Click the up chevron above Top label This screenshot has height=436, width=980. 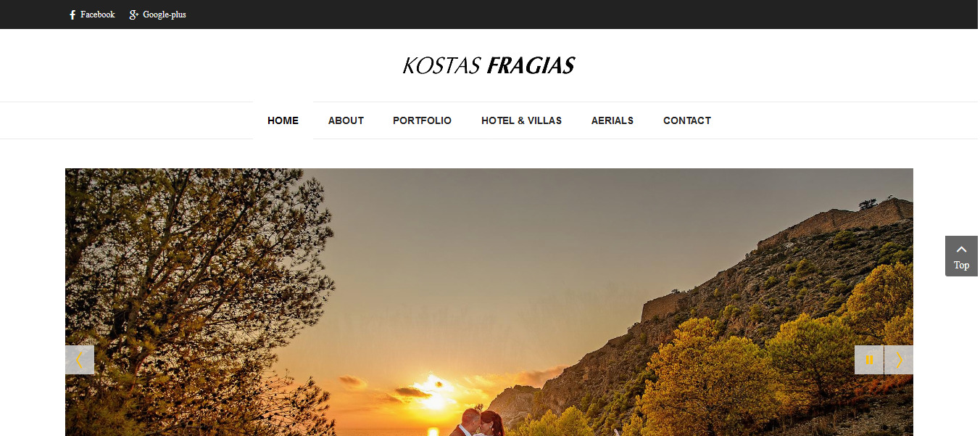[962, 249]
